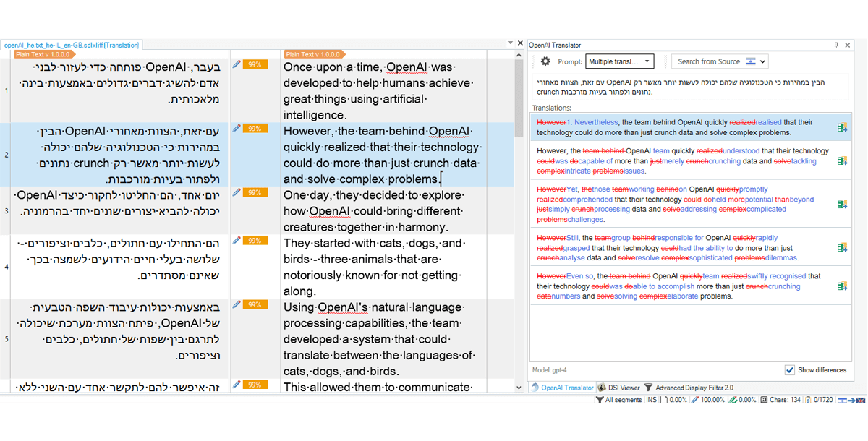This screenshot has width=868, height=441.
Task: Open the Prompt 'Multiple transl...' dropdown
Action: click(x=619, y=62)
